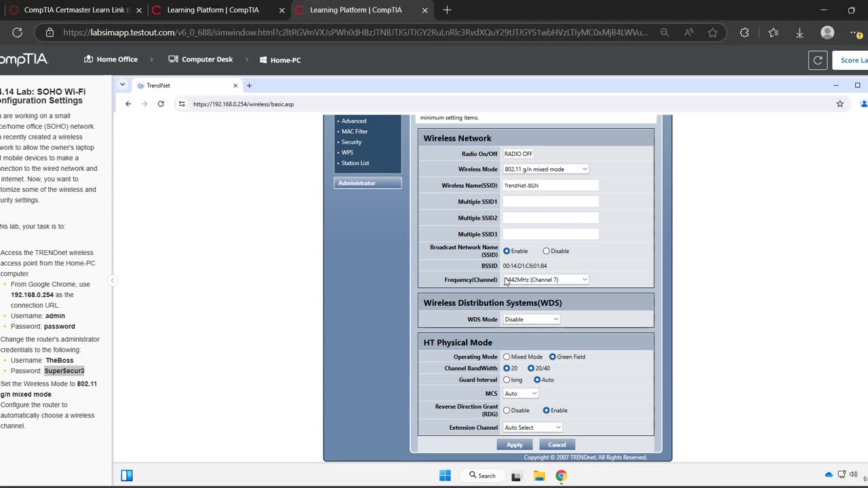Click the zoom magnifier icon in the outer address bar

(665, 33)
